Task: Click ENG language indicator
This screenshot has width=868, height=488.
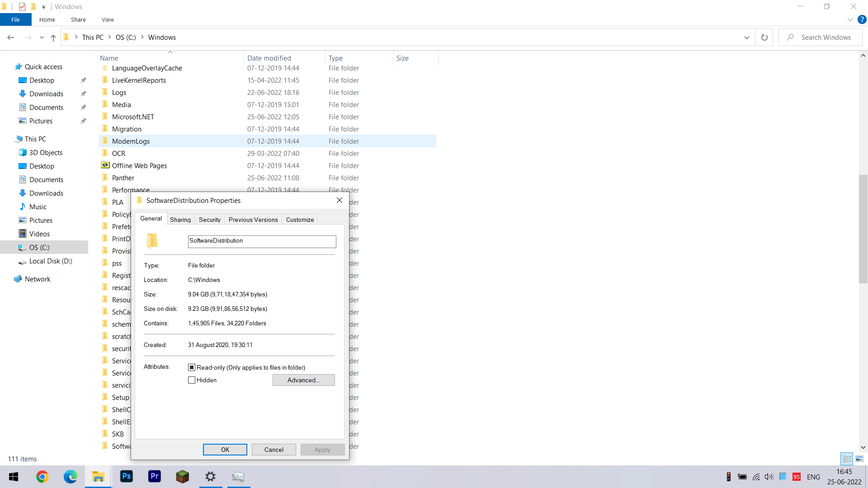Action: 813,477
